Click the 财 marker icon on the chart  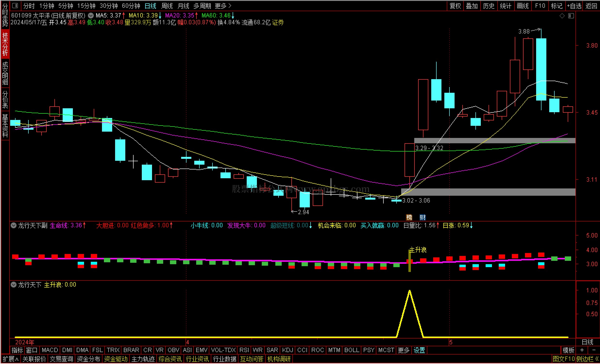[x=423, y=217]
